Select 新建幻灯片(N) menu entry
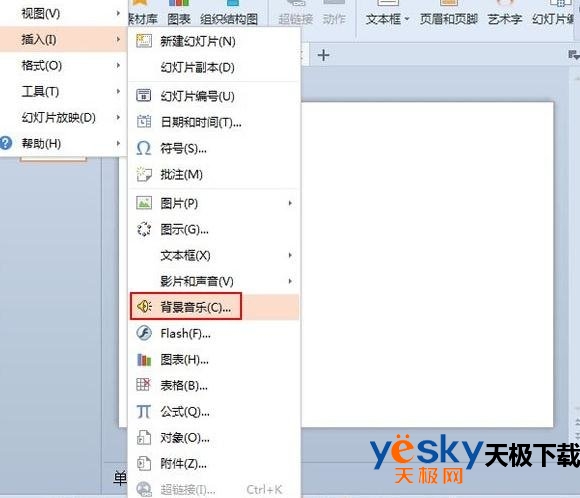 coord(214,41)
